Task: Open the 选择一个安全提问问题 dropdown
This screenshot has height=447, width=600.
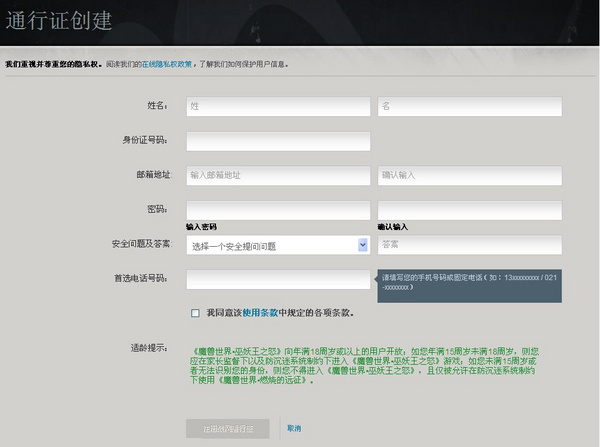Action: [270, 245]
